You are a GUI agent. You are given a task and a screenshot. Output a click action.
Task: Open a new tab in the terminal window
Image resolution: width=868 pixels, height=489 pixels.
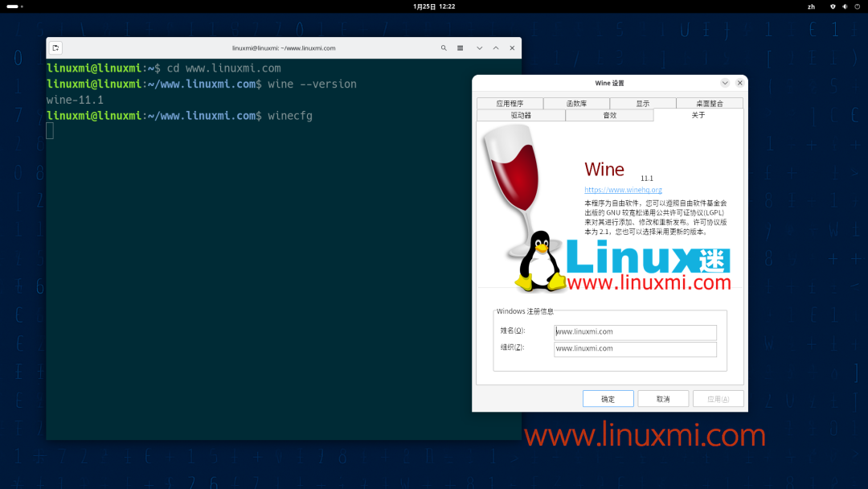point(55,47)
